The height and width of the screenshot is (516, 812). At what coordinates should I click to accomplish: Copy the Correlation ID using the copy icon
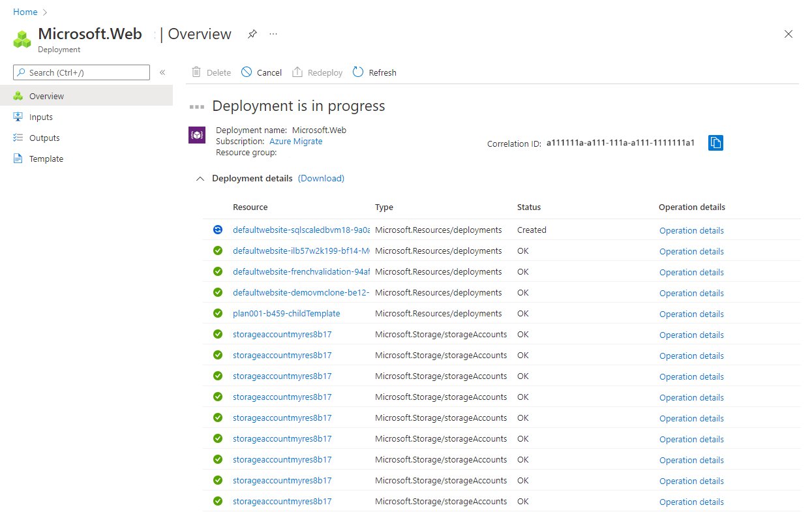click(715, 143)
